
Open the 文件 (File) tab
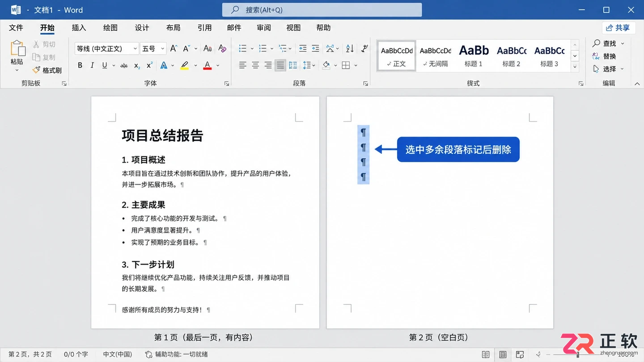click(x=16, y=28)
